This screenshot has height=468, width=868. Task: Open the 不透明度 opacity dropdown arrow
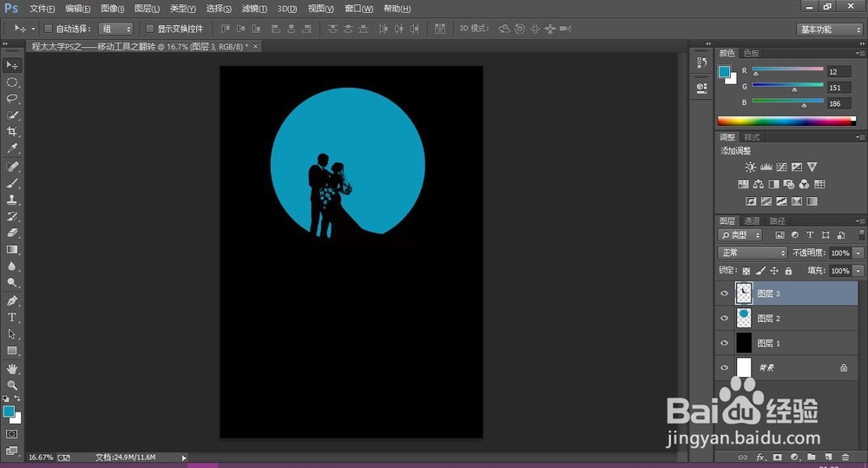[x=858, y=253]
